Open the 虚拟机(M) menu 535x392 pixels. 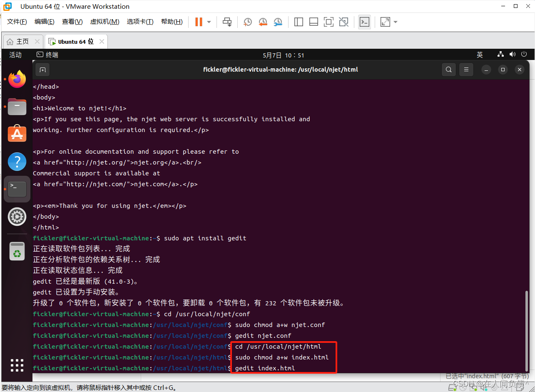point(105,22)
